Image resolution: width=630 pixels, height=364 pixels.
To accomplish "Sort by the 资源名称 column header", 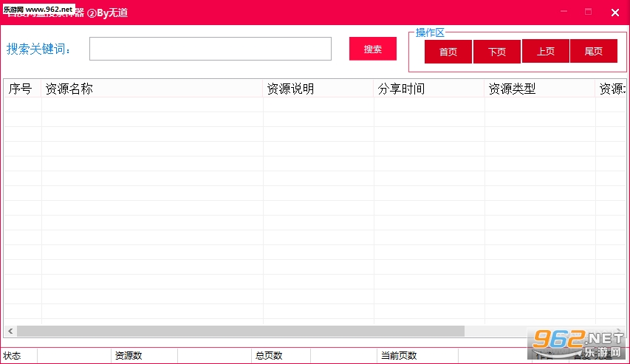I will pyautogui.click(x=152, y=89).
